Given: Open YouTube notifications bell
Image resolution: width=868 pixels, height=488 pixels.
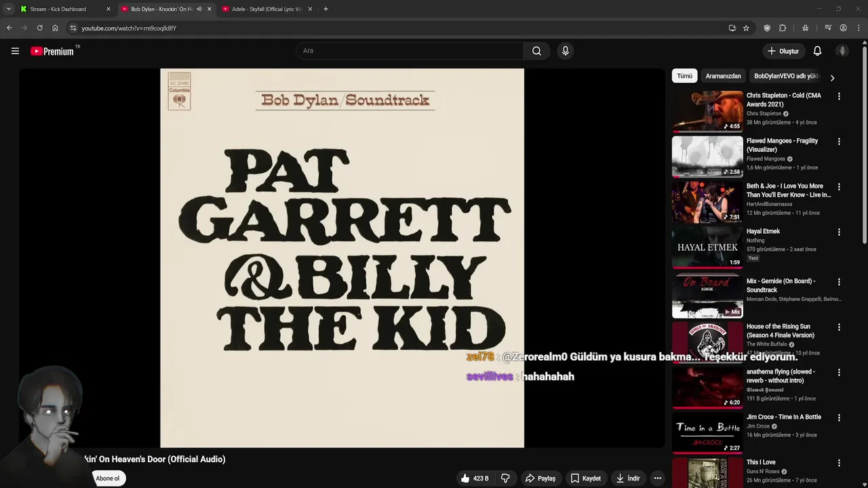Looking at the screenshot, I should click(817, 51).
